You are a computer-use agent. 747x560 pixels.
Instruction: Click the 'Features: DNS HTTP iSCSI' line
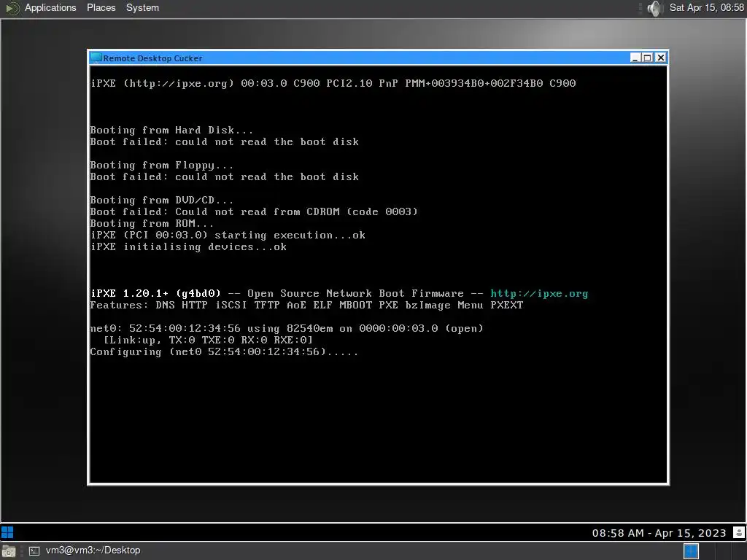pos(306,306)
